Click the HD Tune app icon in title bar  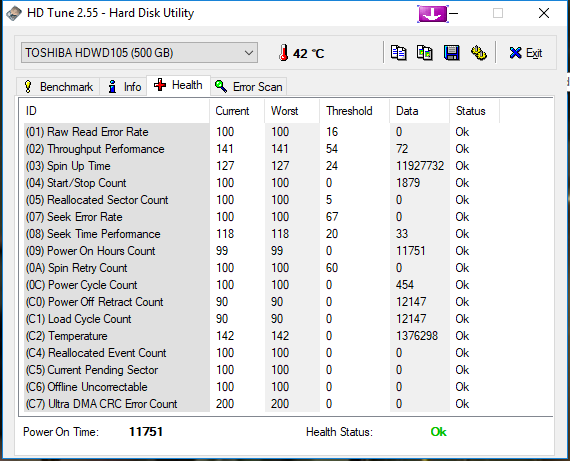click(14, 13)
